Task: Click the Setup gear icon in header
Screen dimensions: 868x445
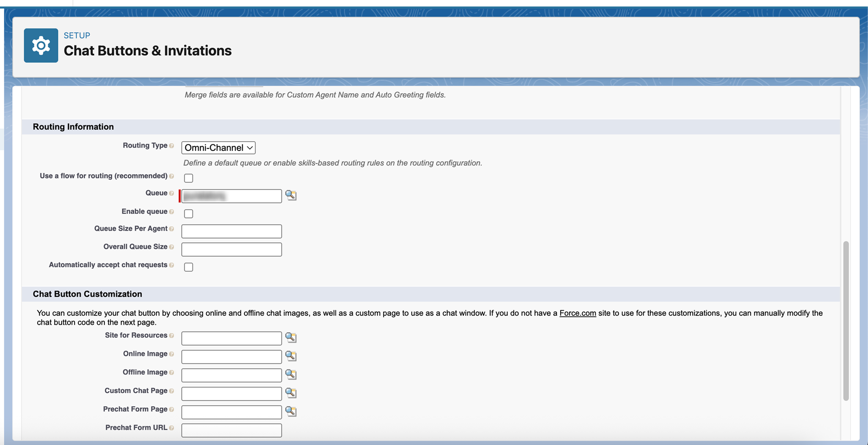Action: (41, 45)
